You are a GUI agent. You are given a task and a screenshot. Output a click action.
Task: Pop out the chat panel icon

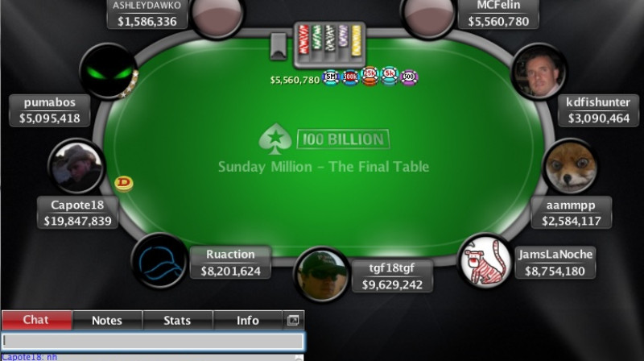coord(293,320)
